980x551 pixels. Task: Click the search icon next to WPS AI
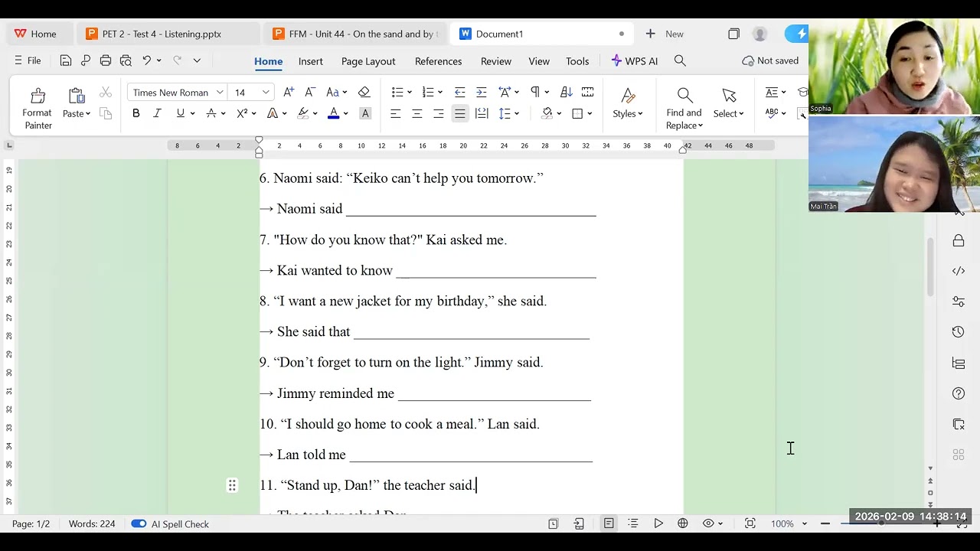[680, 60]
